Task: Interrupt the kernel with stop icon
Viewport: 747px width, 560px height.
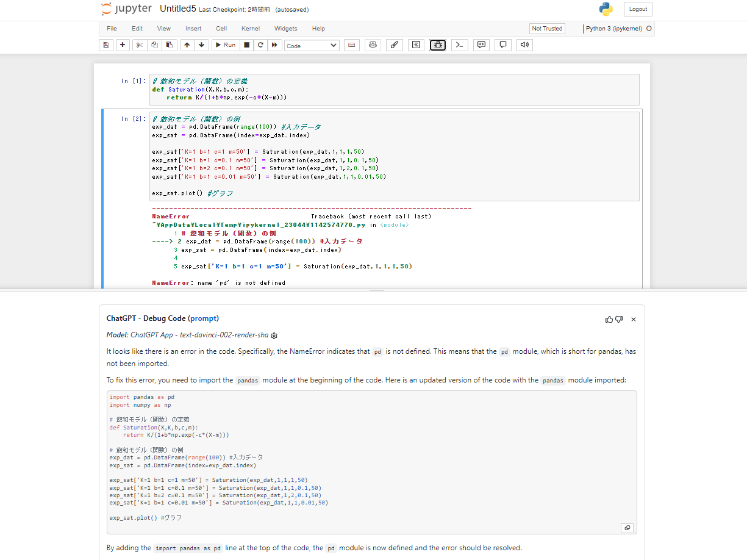Action: [246, 45]
